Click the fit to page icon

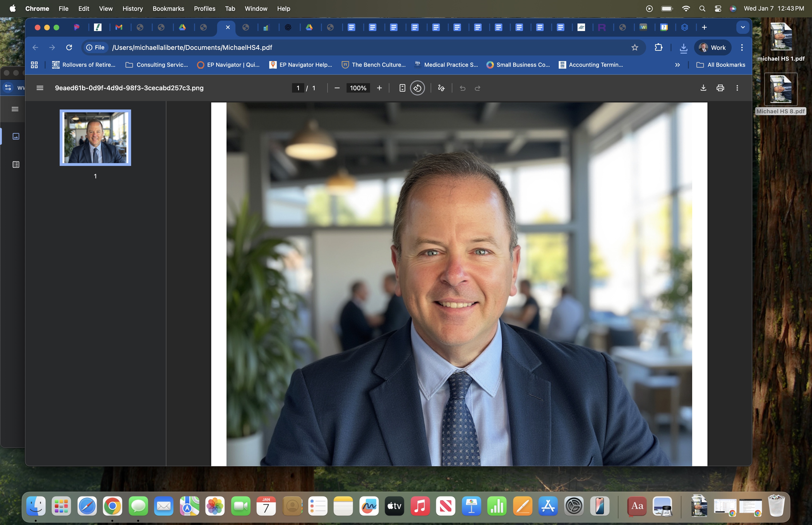tap(402, 88)
